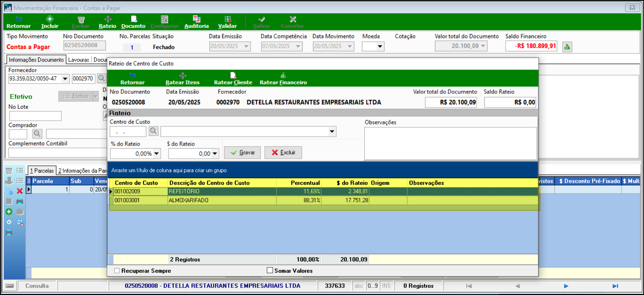The height and width of the screenshot is (295, 644).
Task: Click the green plus icon in parcelas sidebar
Action: (x=9, y=212)
